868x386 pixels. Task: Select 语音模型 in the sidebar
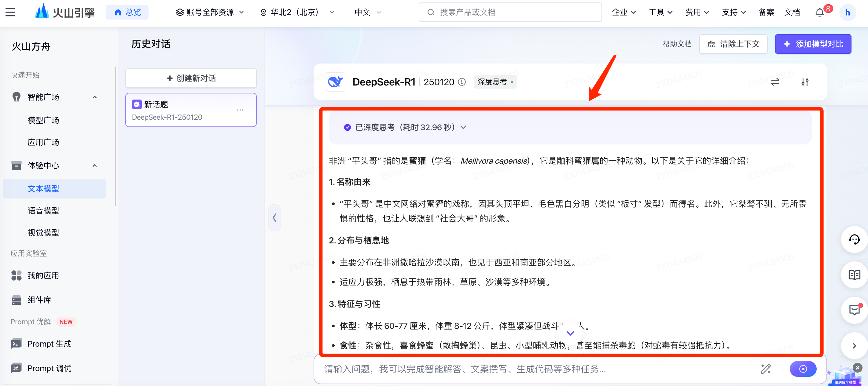(x=43, y=211)
